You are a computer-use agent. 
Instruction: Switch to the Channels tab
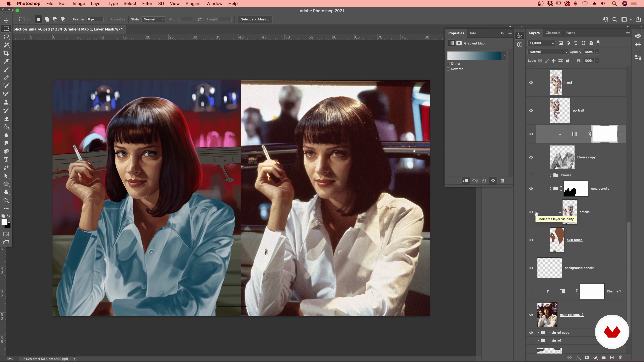tap(553, 33)
